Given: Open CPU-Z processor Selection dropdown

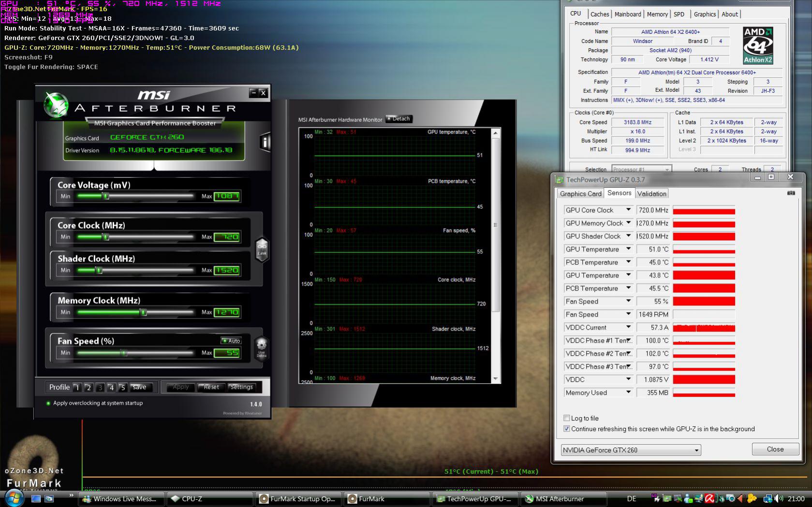Looking at the screenshot, I should tap(642, 169).
